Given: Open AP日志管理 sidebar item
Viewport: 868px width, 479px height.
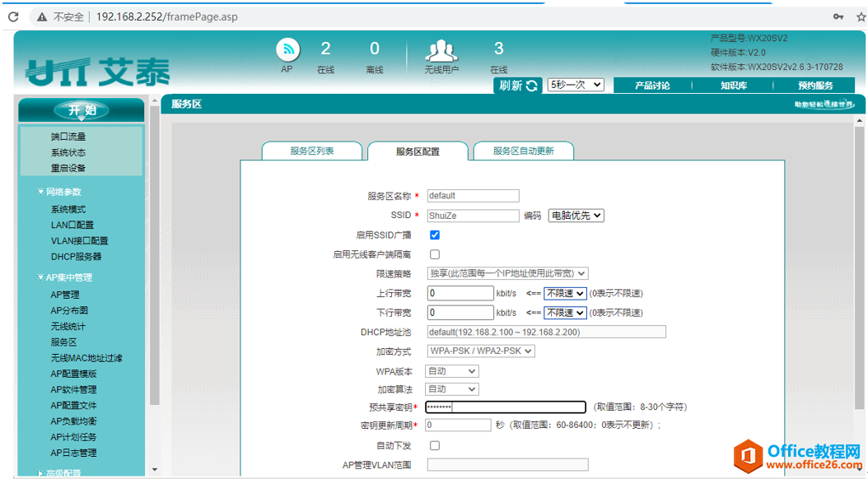Looking at the screenshot, I should [x=73, y=453].
